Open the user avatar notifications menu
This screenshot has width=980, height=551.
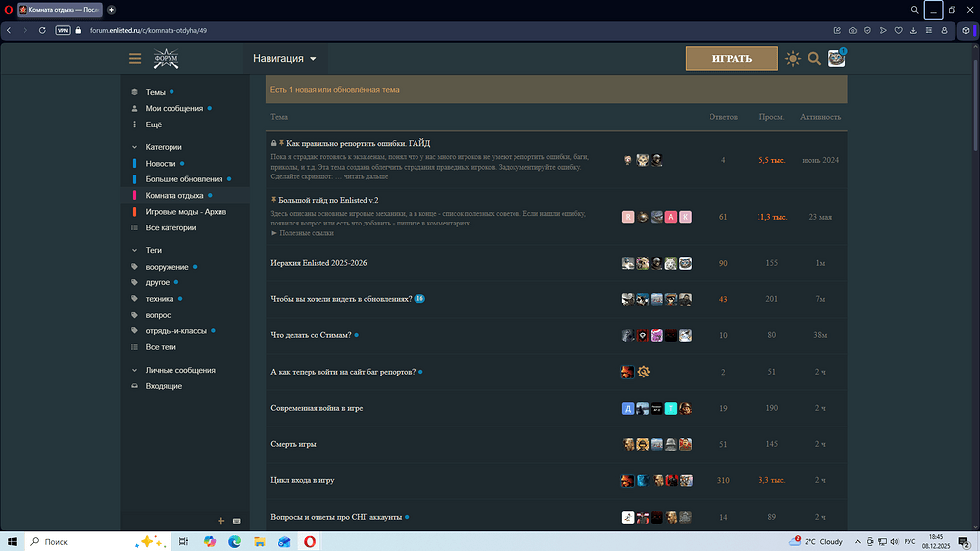coord(836,59)
